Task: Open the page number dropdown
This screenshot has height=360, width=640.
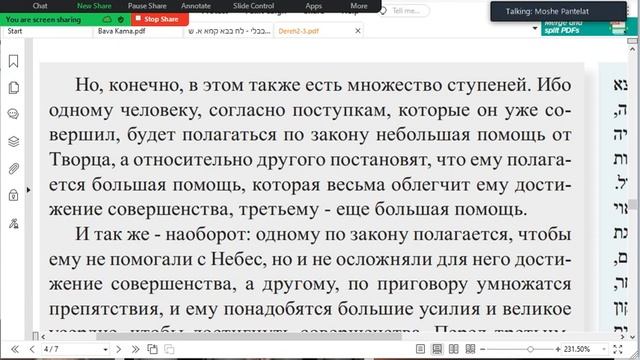Action: (105, 349)
